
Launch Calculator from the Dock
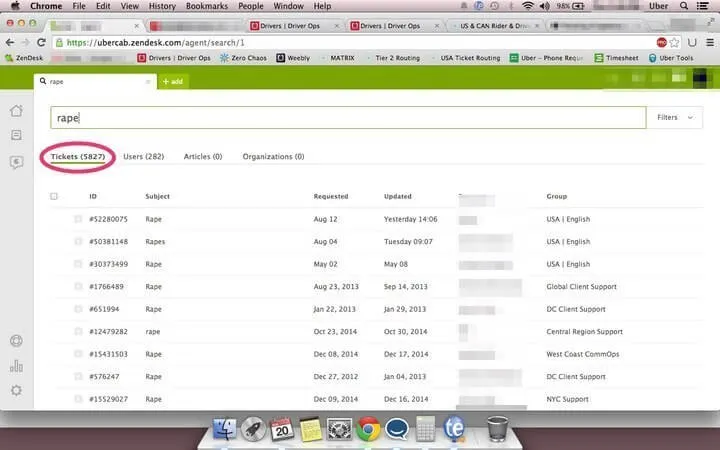426,429
